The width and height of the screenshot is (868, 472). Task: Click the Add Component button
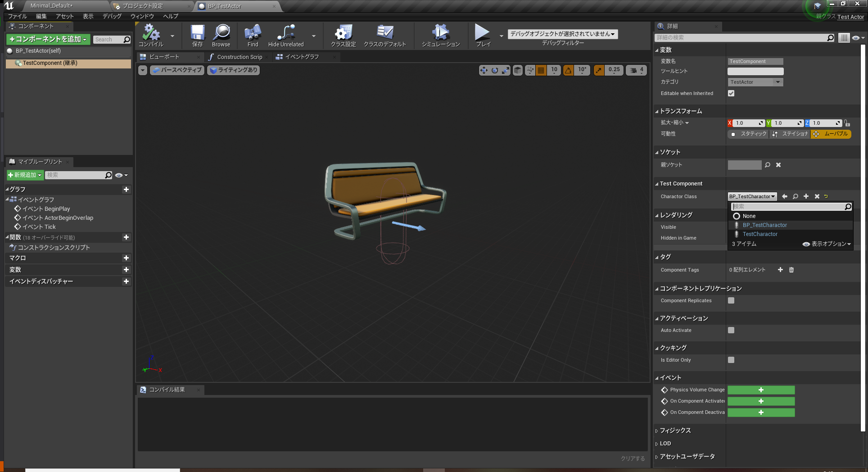[x=48, y=40]
